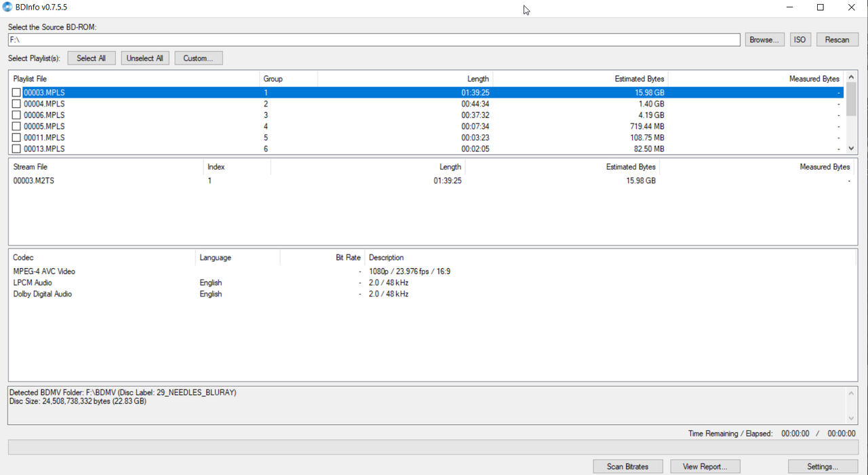The height and width of the screenshot is (475, 868).
Task: Click Codec column header
Action: (x=102, y=258)
